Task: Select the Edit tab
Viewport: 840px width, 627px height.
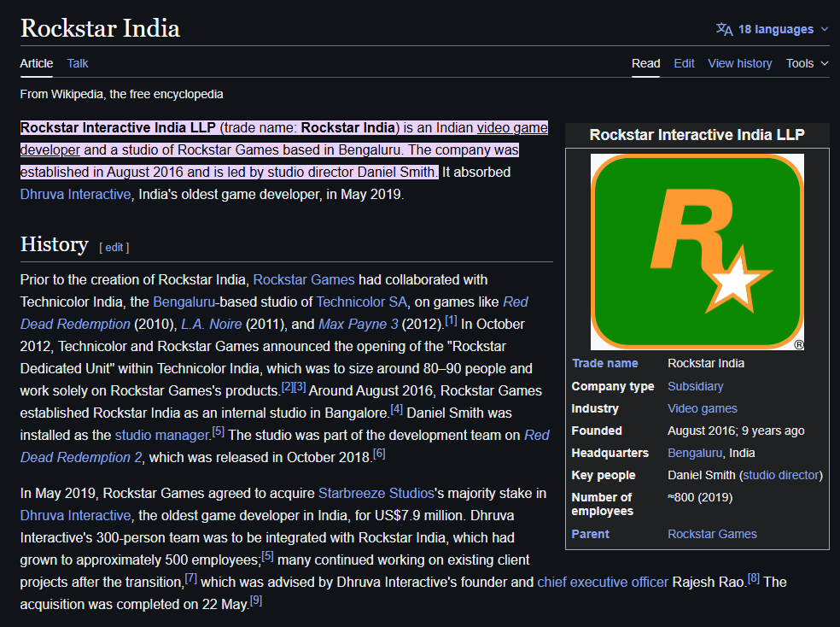Action: (x=684, y=63)
